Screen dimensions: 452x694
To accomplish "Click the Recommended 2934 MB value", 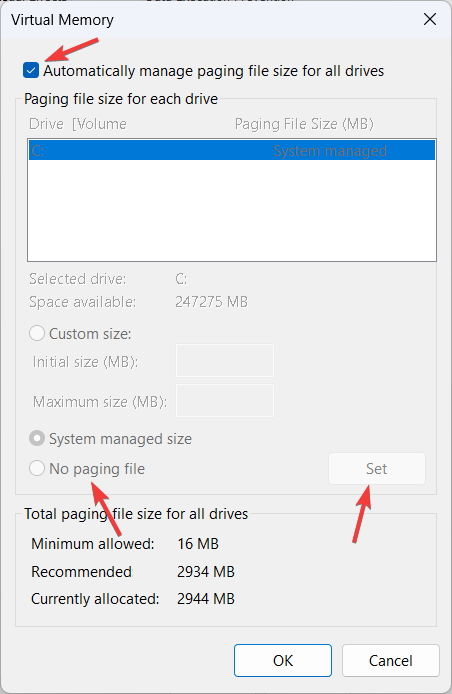I will 205,572.
